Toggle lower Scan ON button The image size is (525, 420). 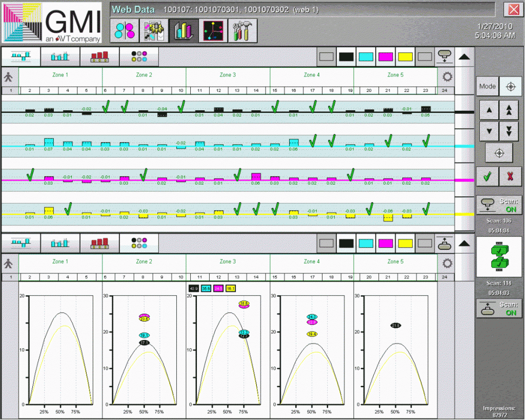click(499, 309)
